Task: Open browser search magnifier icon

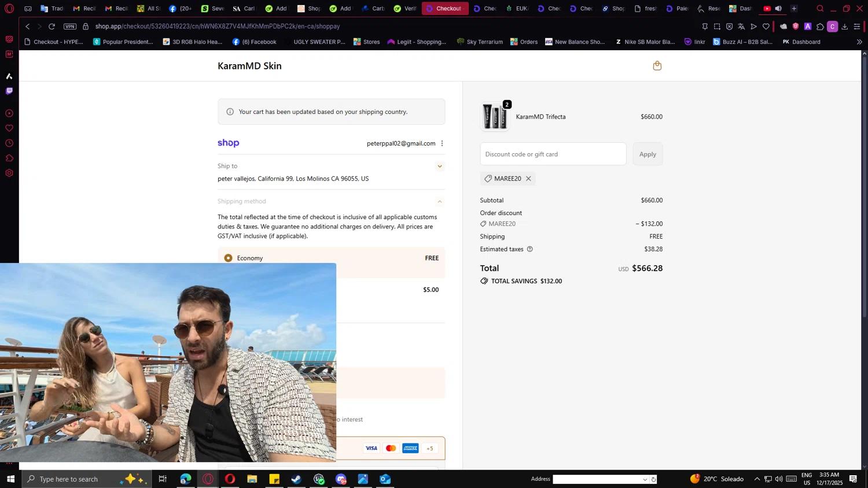Action: pos(820,9)
